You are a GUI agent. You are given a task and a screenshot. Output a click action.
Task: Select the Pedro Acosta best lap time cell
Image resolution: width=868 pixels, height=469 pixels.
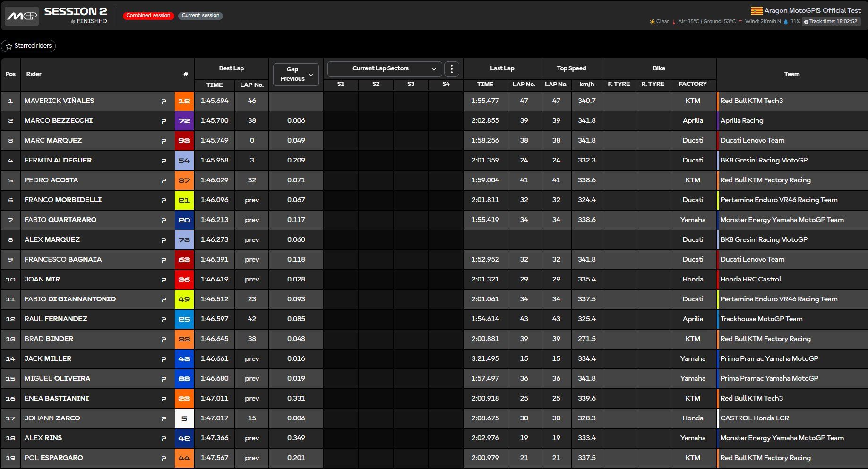(x=214, y=180)
